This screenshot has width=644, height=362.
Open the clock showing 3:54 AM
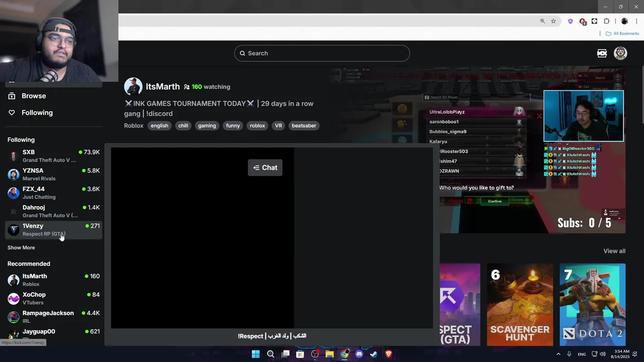(x=621, y=354)
